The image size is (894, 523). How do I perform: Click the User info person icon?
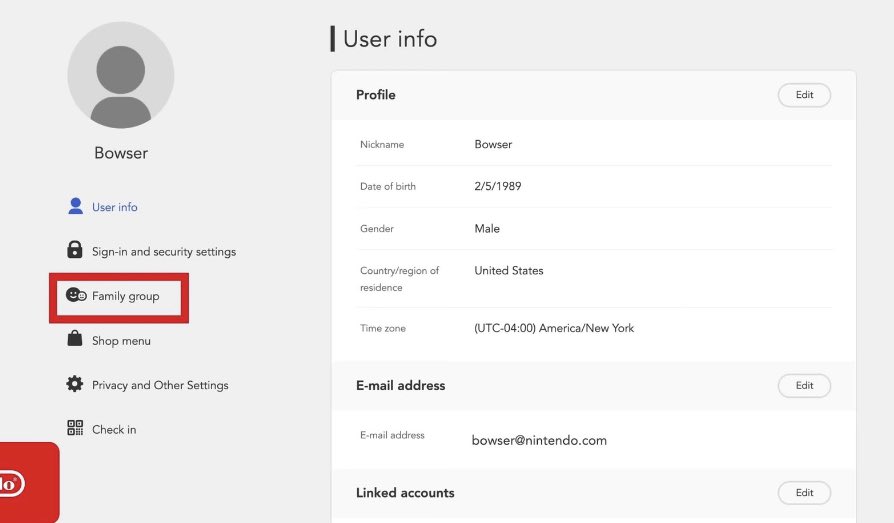(x=75, y=206)
